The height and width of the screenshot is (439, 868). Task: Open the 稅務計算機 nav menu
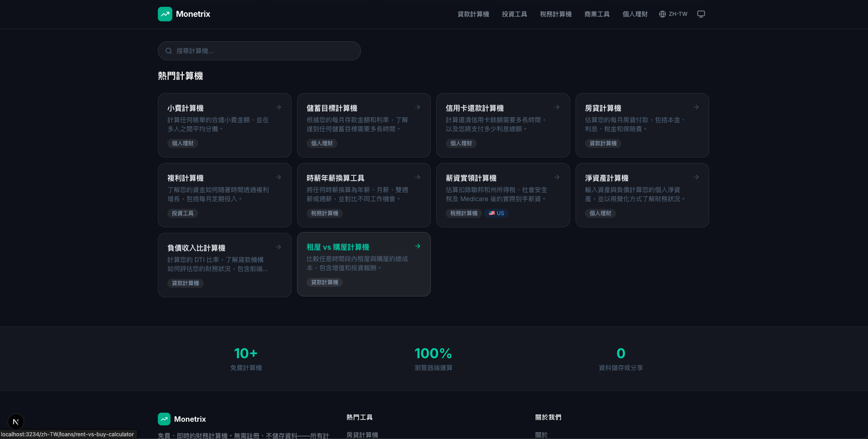pos(556,14)
